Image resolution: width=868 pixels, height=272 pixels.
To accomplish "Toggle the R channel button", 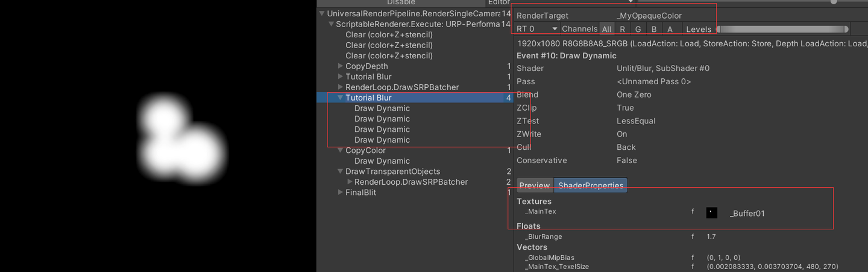I will 622,29.
